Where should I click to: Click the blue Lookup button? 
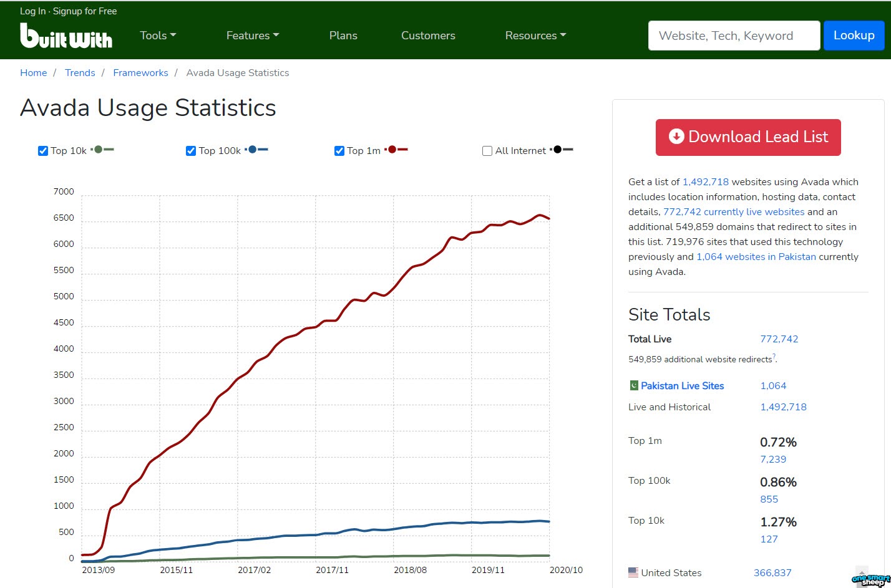tap(854, 36)
